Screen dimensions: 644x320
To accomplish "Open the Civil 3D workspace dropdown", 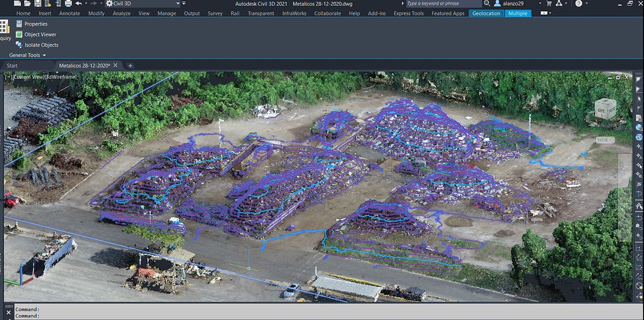I will click(x=143, y=3).
